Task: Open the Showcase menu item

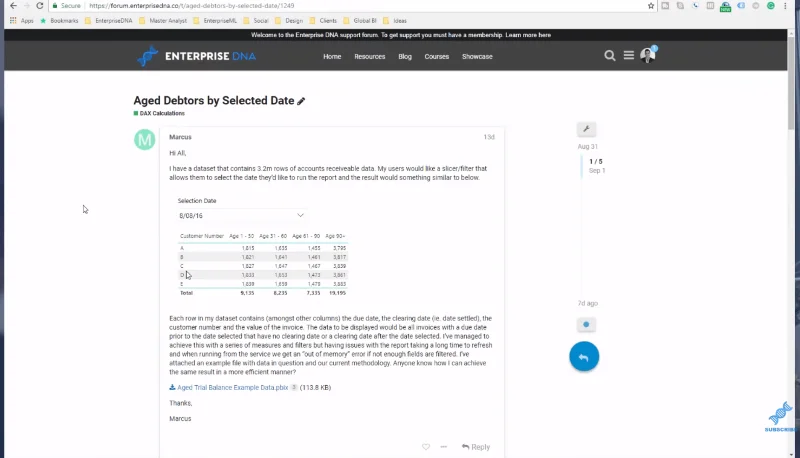Action: point(477,57)
